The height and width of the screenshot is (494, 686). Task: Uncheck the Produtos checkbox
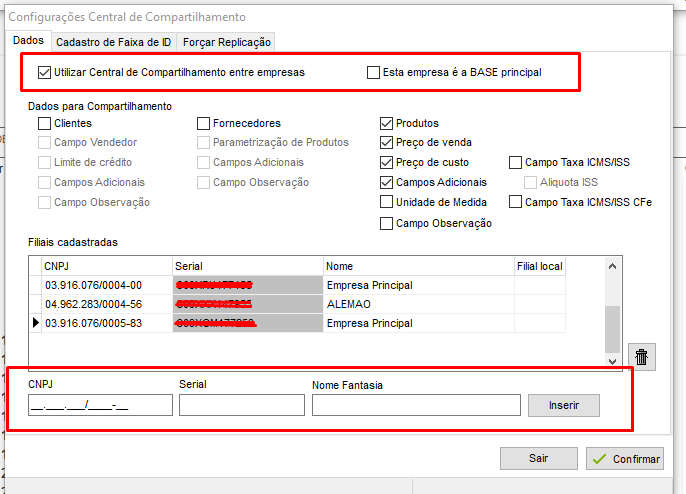[387, 124]
